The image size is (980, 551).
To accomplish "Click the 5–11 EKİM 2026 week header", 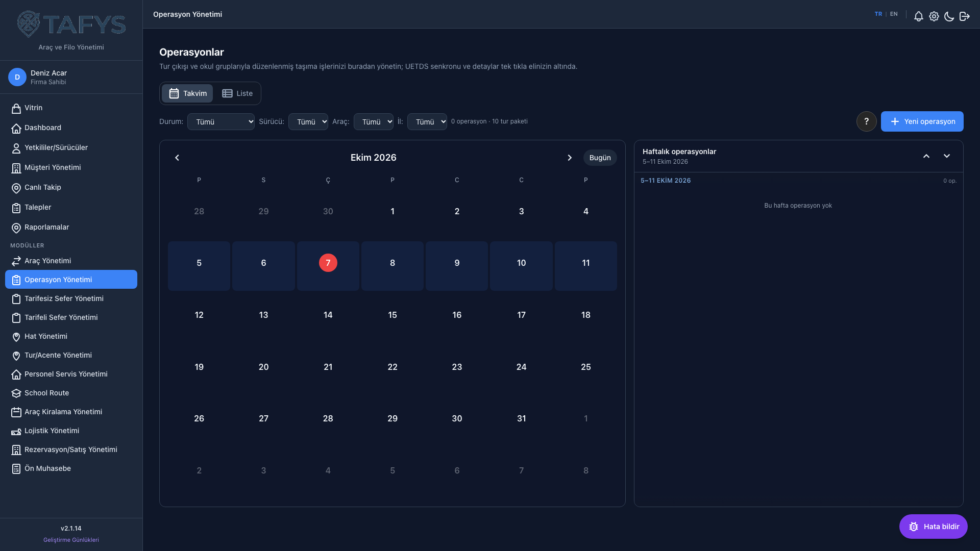I will (666, 181).
